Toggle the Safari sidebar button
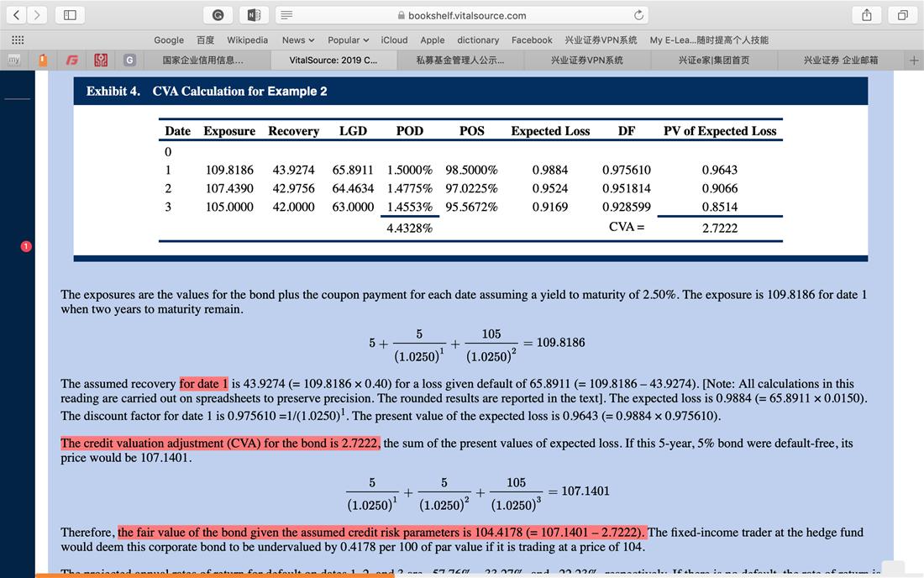Image resolution: width=924 pixels, height=578 pixels. [x=70, y=15]
